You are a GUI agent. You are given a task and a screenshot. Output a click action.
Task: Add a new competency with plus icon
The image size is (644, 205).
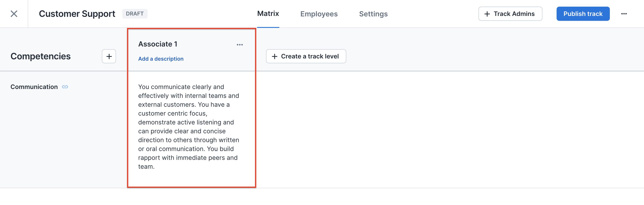pos(109,56)
